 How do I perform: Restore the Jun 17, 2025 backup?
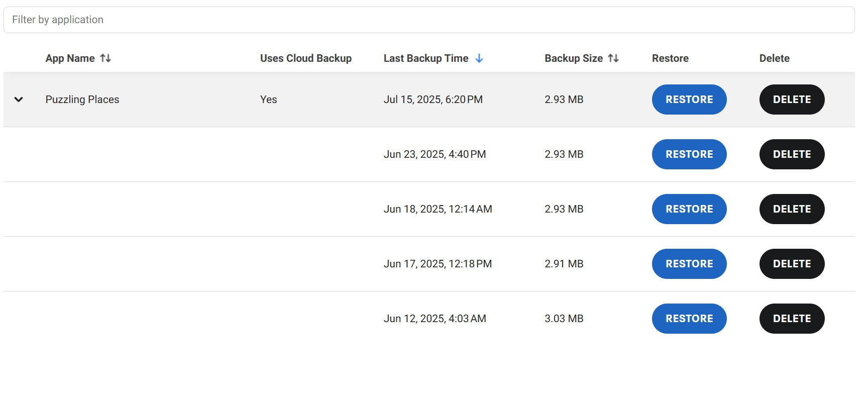(x=689, y=264)
